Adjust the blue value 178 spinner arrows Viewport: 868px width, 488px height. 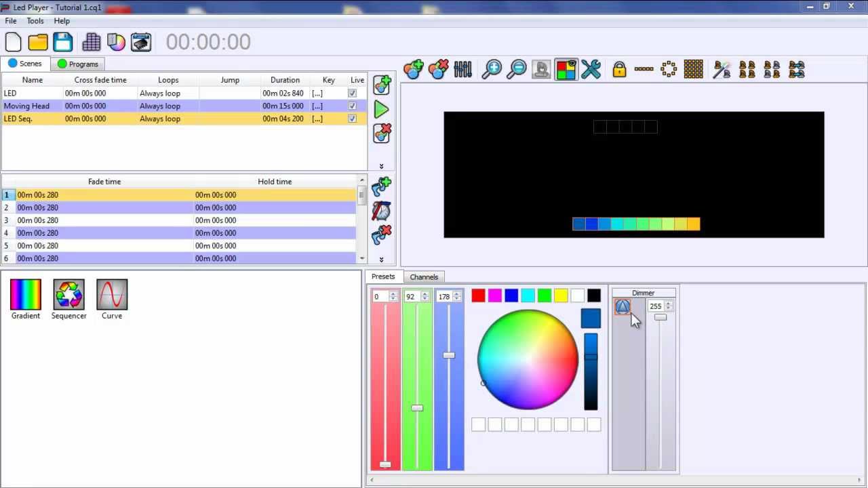[457, 296]
